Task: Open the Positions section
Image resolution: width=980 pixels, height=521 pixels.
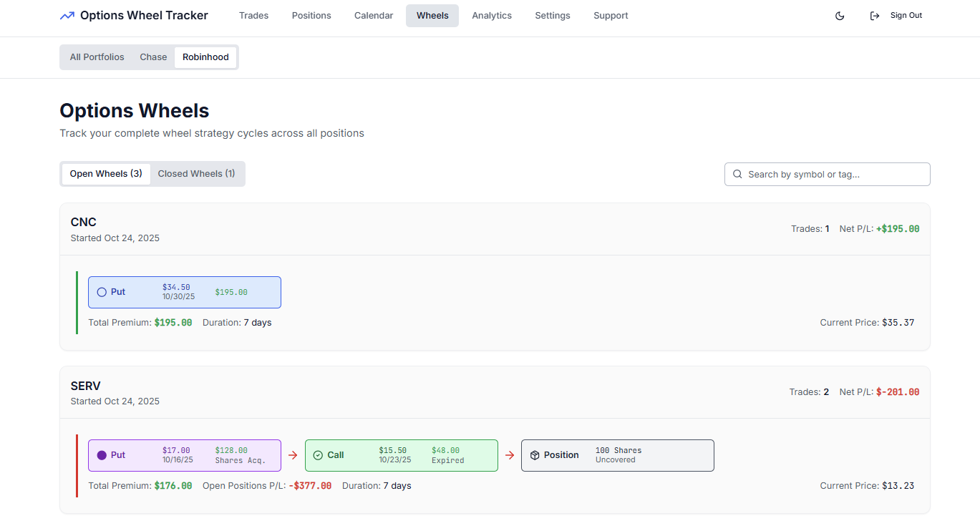Action: [311, 15]
